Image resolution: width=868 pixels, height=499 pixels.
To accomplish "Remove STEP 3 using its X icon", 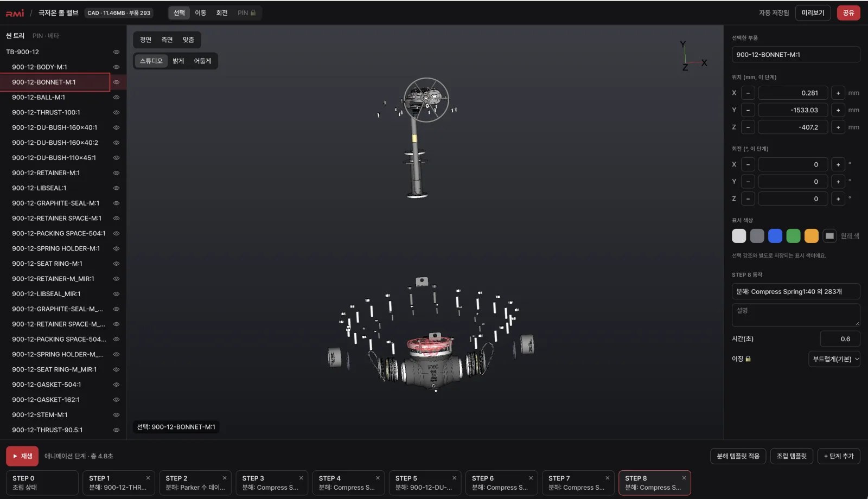I will coord(301,478).
